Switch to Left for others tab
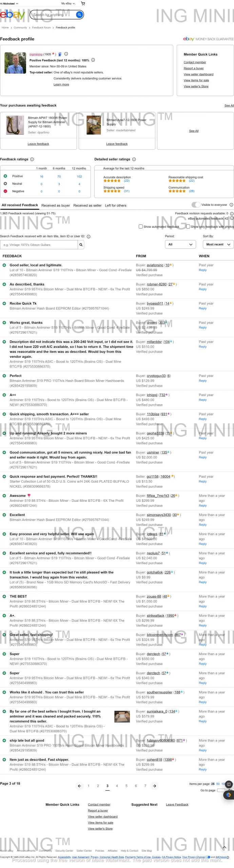234x868 pixels. (116, 205)
